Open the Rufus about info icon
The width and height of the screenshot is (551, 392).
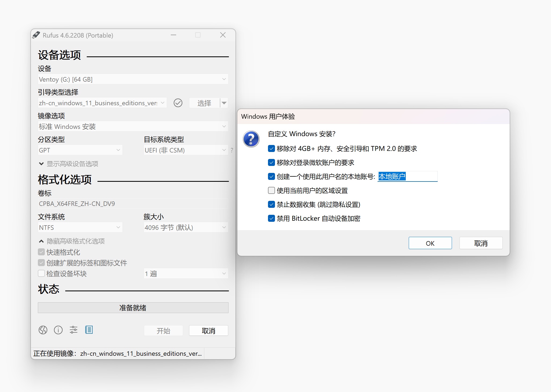[58, 330]
